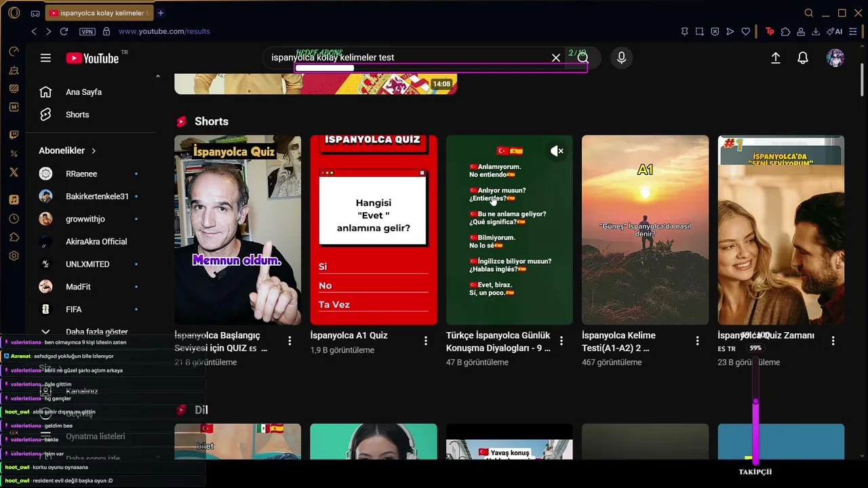Open more options for Quiz Zamanı short
Image resolution: width=868 pixels, height=488 pixels.
click(833, 341)
